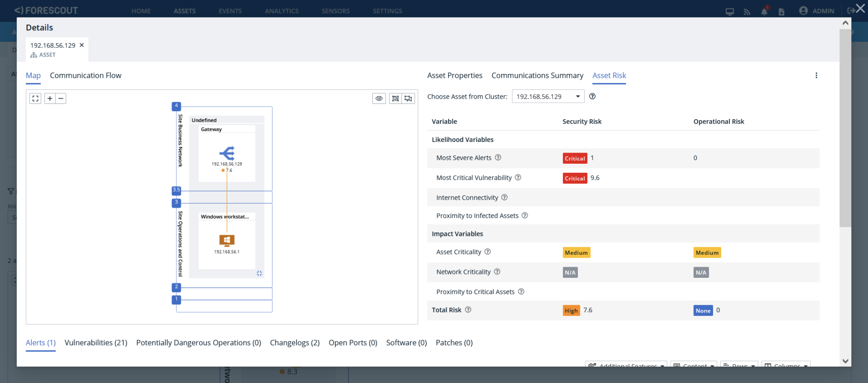Click the help icon beside Most Severe Alerts
This screenshot has width=868, height=383.
pos(498,158)
